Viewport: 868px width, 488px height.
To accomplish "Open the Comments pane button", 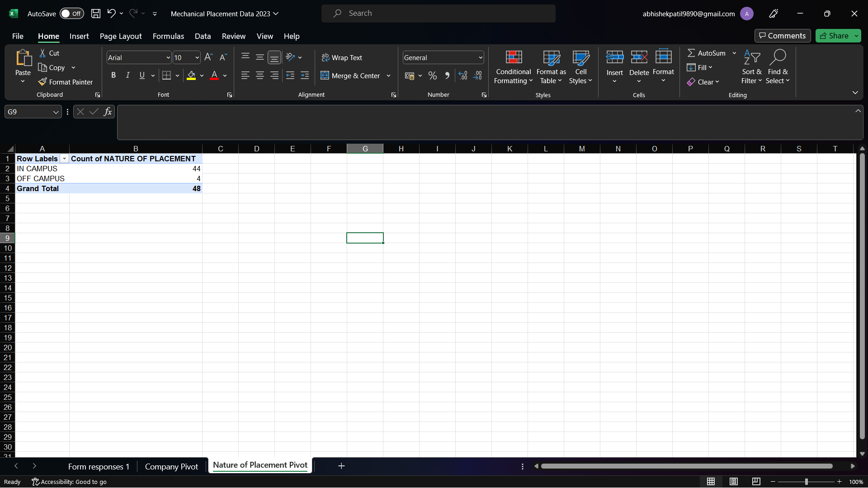I will coord(782,36).
